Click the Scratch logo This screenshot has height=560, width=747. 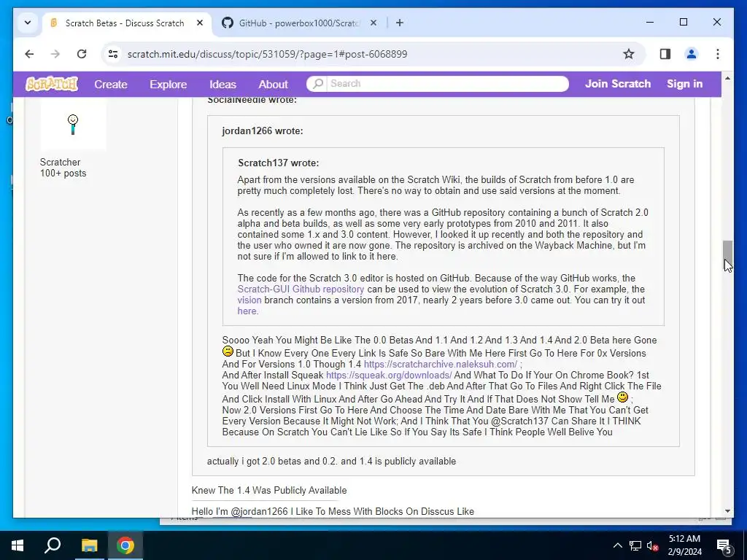tap(52, 84)
